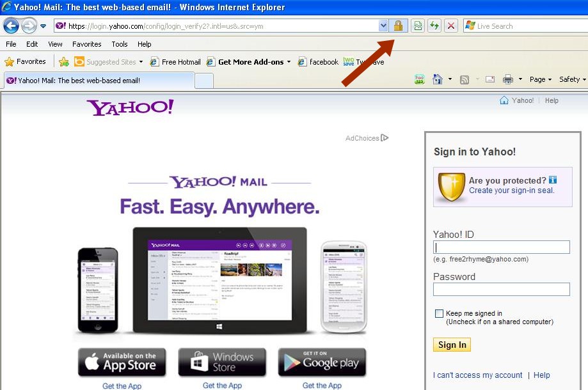Screen dimensions: 588x390
Task: Open the Page command menu
Action: tap(541, 79)
